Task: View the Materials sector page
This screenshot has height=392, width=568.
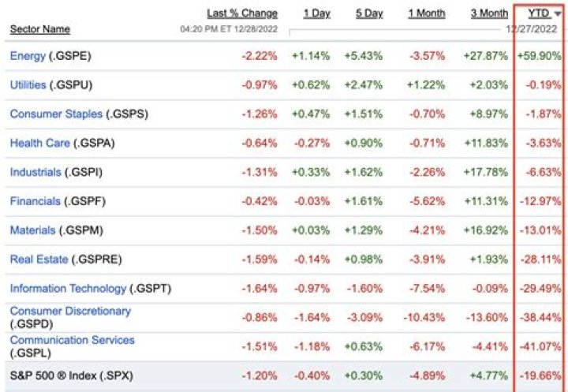Action: pos(32,230)
